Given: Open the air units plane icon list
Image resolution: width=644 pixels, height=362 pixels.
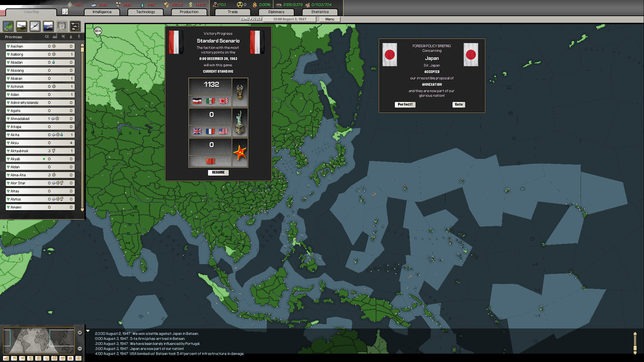Looking at the screenshot, I should (x=35, y=26).
